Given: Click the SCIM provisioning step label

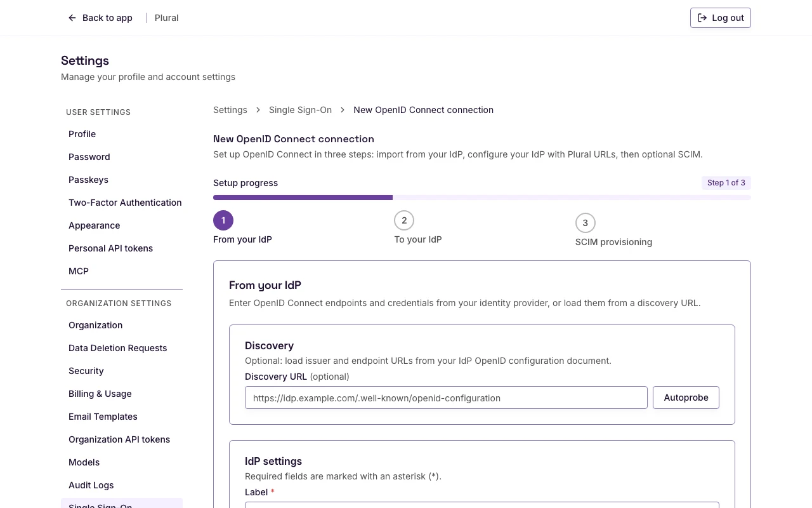Looking at the screenshot, I should (613, 242).
